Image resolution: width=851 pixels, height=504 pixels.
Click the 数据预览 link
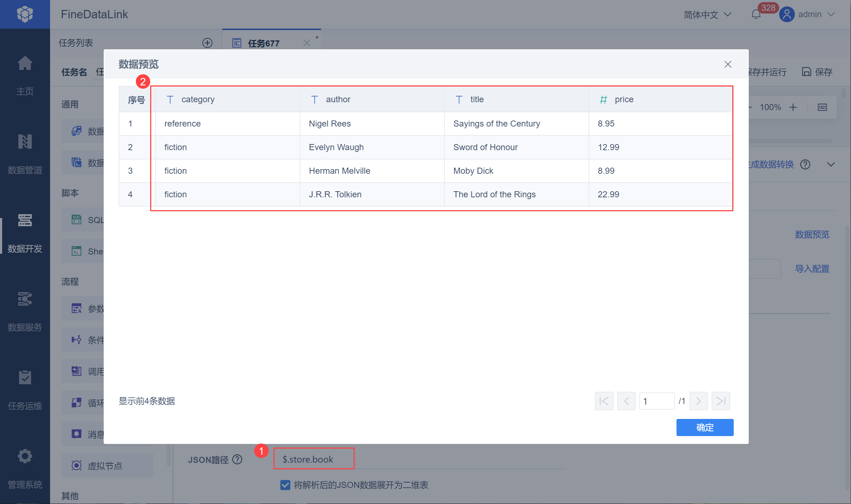(812, 234)
